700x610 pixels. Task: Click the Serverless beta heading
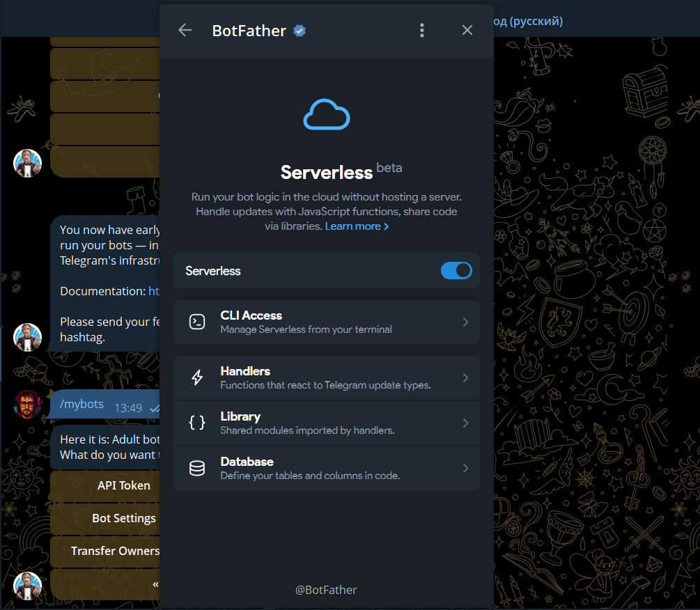pos(341,172)
